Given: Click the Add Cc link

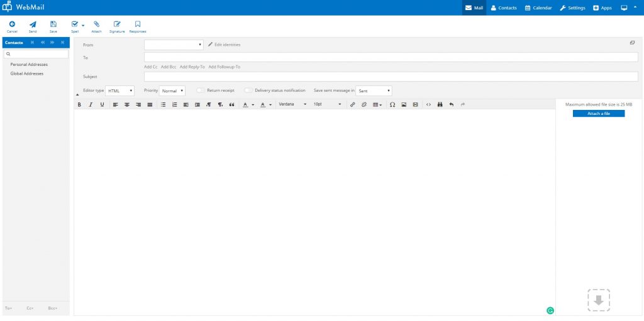Looking at the screenshot, I should click(151, 67).
